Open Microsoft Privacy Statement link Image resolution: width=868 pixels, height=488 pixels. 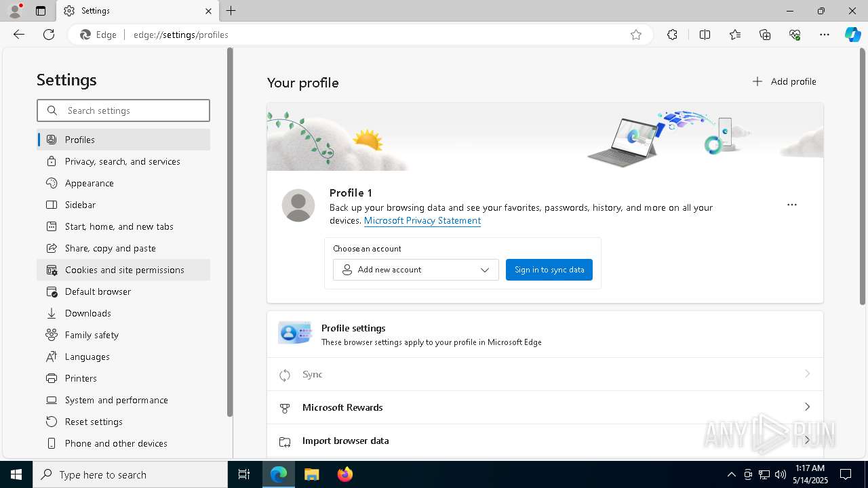click(422, 220)
